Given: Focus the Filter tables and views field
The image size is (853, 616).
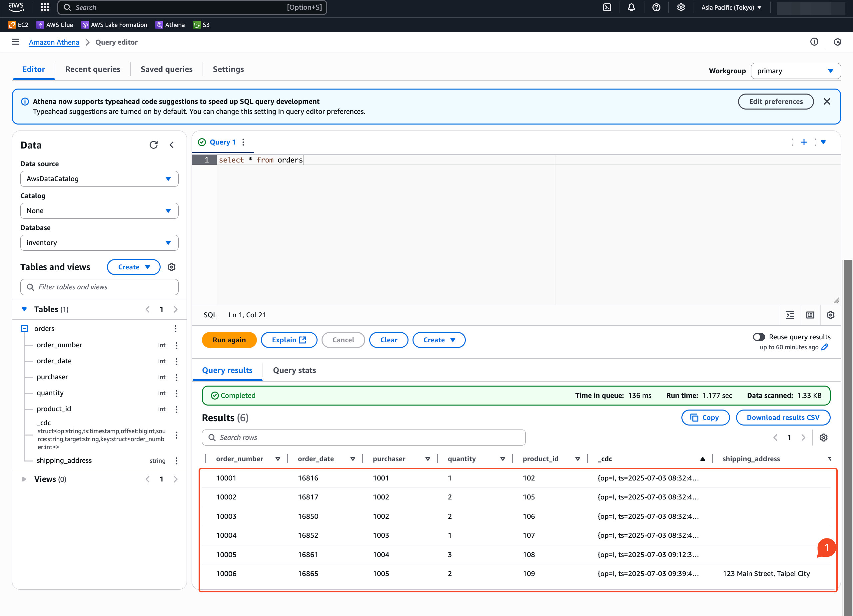Looking at the screenshot, I should 99,287.
